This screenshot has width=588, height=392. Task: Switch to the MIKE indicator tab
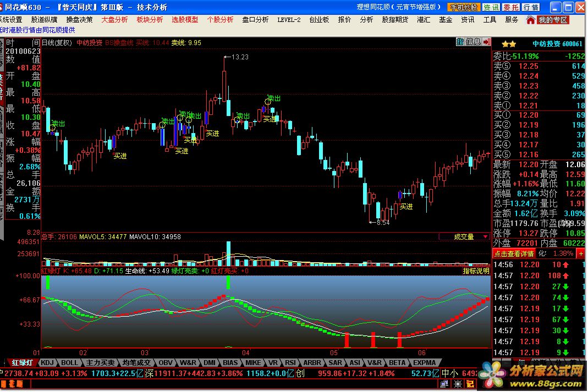[253, 363]
